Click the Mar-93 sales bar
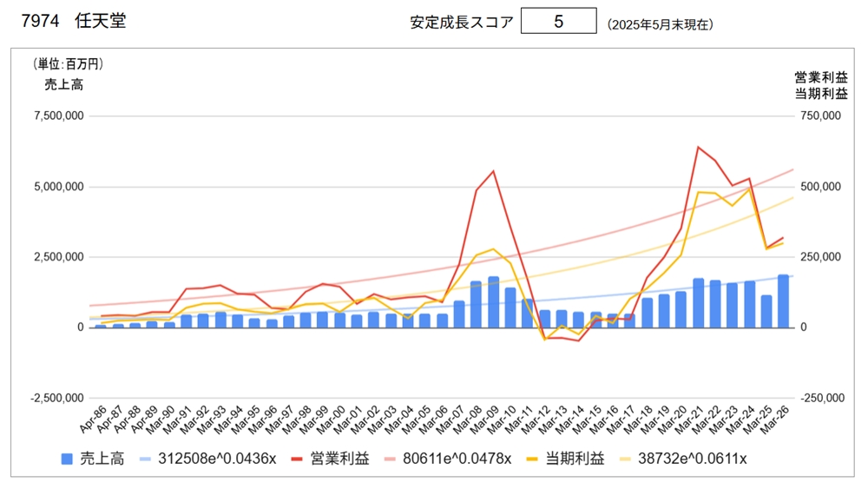Image resolution: width=868 pixels, height=489 pixels. coord(220,320)
